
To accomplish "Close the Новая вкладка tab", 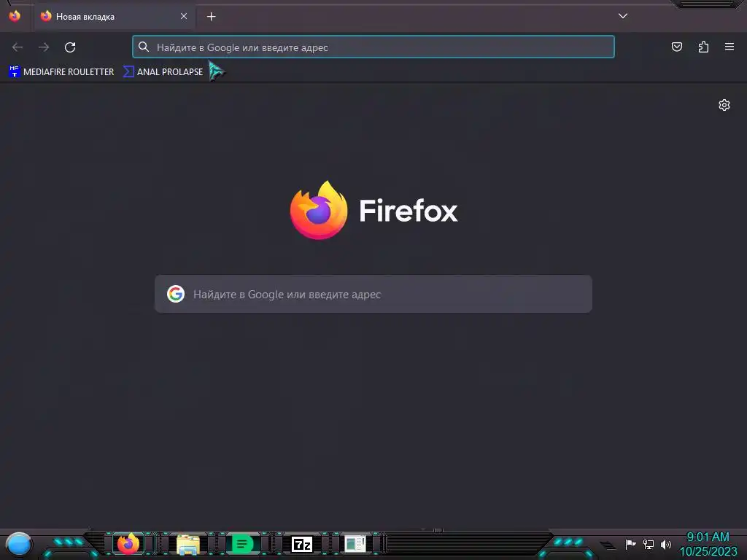I will pyautogui.click(x=183, y=16).
